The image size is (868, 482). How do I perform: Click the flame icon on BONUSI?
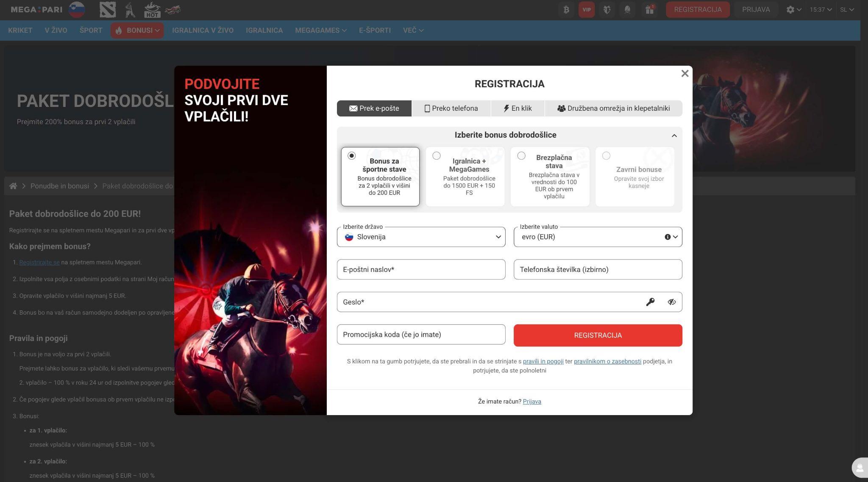(119, 30)
